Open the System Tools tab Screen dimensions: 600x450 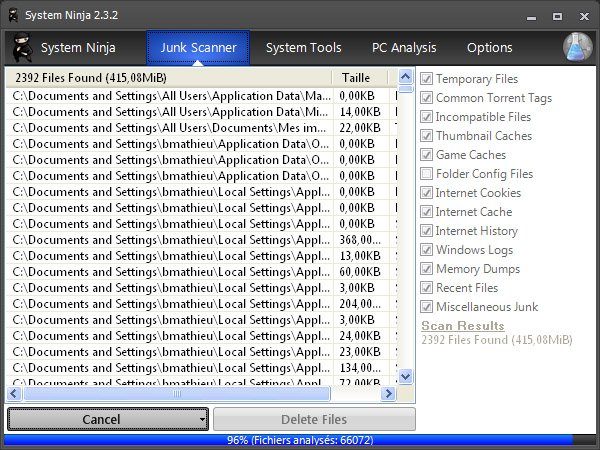pyautogui.click(x=303, y=48)
